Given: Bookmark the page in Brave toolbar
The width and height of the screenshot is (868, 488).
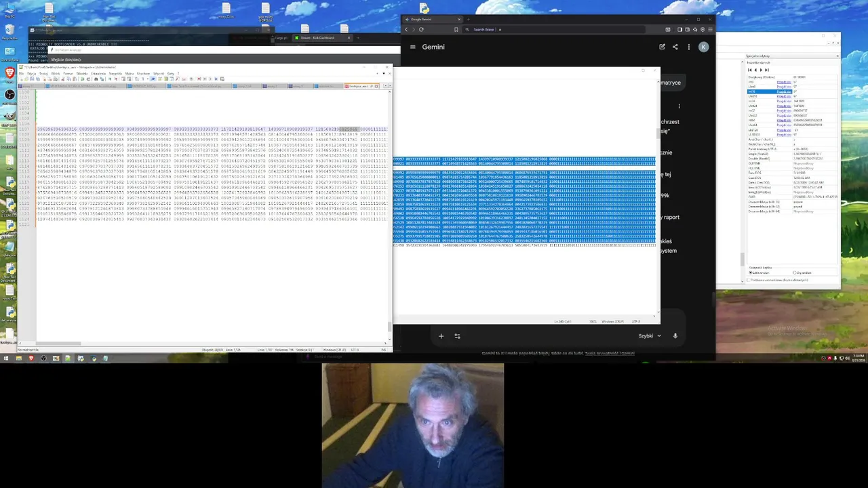Looking at the screenshot, I should 456,29.
